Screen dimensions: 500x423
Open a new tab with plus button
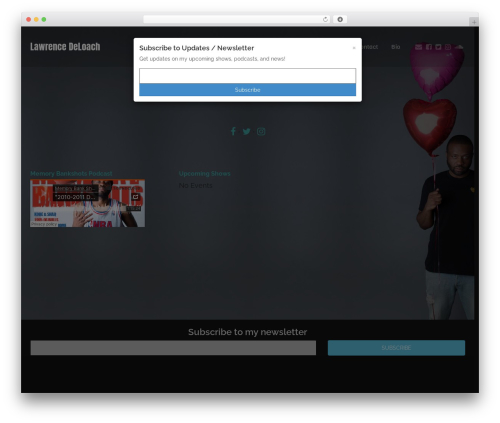pyautogui.click(x=474, y=22)
